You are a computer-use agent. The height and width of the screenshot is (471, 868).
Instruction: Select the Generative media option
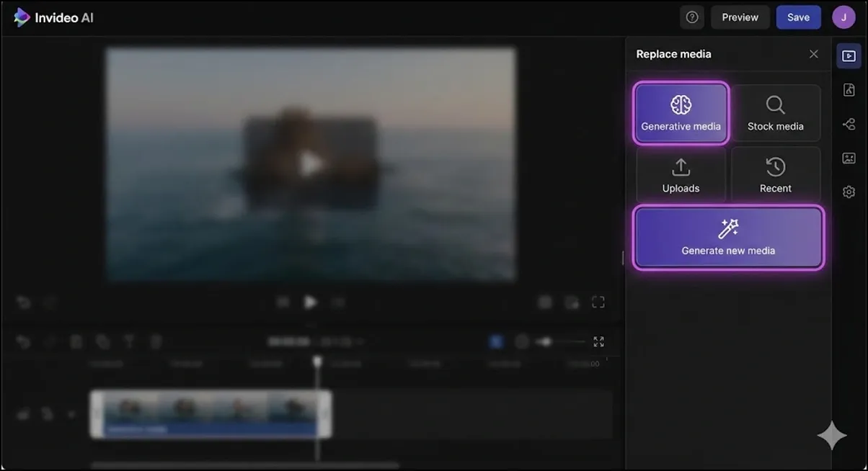tap(681, 113)
